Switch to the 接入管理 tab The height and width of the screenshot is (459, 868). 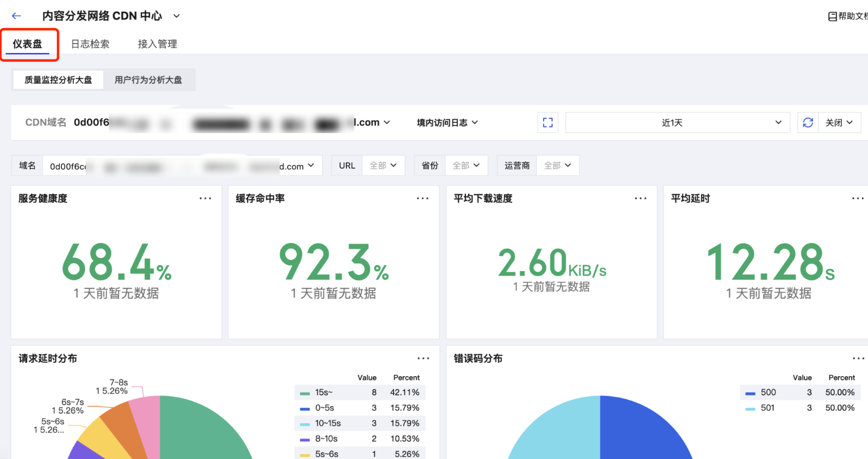coord(157,44)
